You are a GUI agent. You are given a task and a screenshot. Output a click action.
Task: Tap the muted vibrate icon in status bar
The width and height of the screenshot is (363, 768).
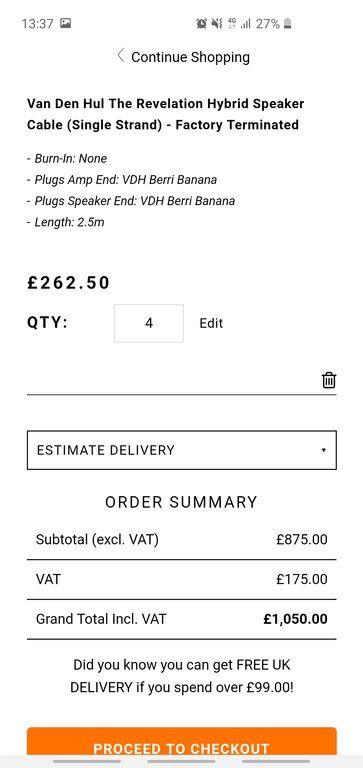(x=217, y=23)
